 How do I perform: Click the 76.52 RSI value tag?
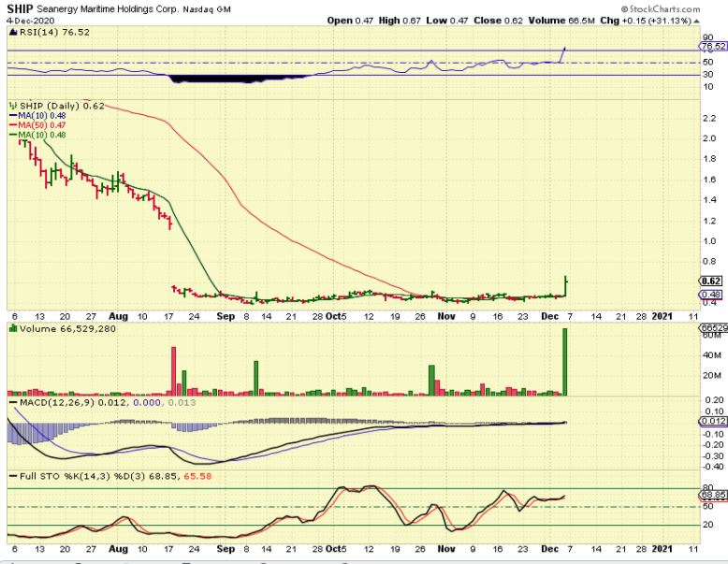pos(712,45)
